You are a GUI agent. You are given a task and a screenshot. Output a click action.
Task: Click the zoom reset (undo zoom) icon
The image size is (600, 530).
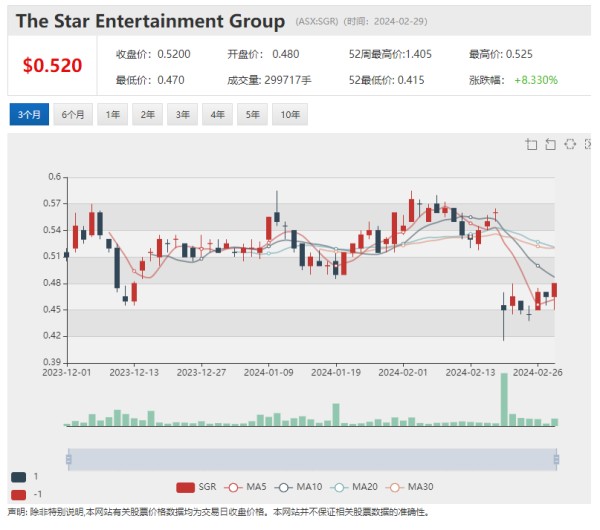[550, 144]
